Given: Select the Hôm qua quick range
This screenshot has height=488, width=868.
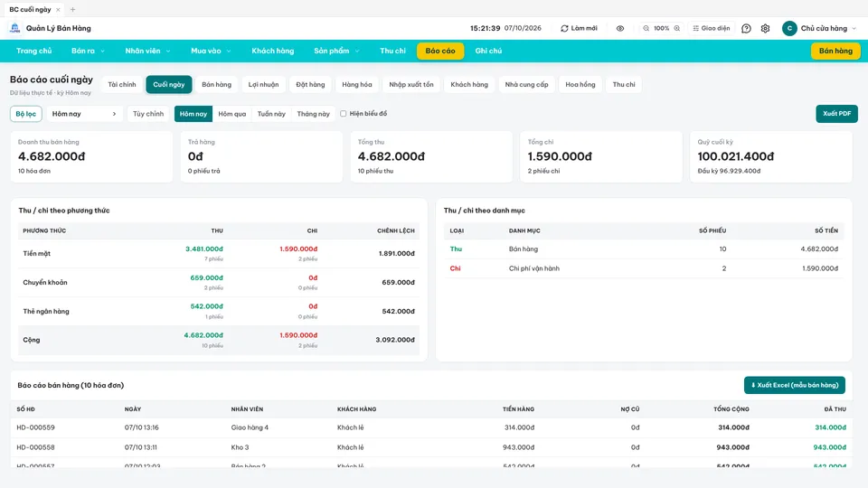Looking at the screenshot, I should coord(232,114).
